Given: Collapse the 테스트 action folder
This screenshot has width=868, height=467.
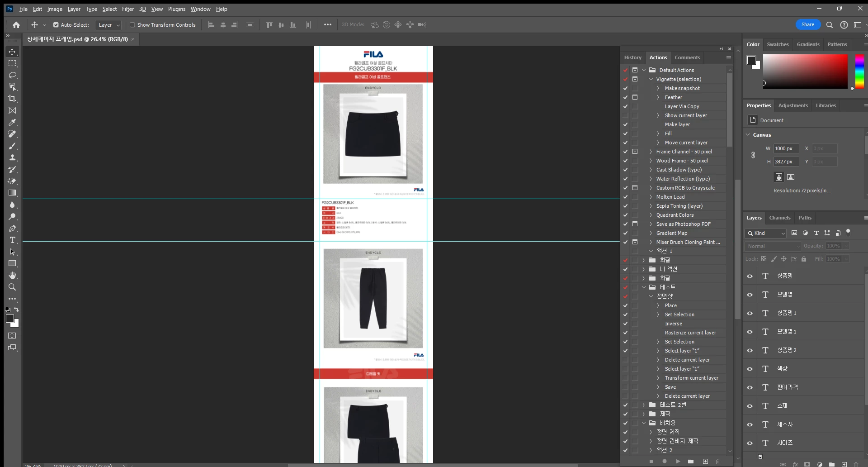Looking at the screenshot, I should [644, 287].
